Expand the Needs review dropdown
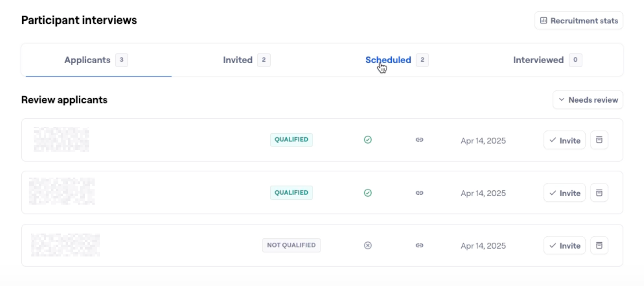This screenshot has width=644, height=286. pyautogui.click(x=588, y=100)
